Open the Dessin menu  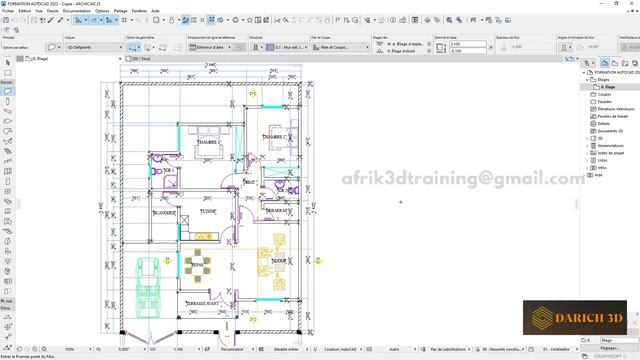(53, 11)
